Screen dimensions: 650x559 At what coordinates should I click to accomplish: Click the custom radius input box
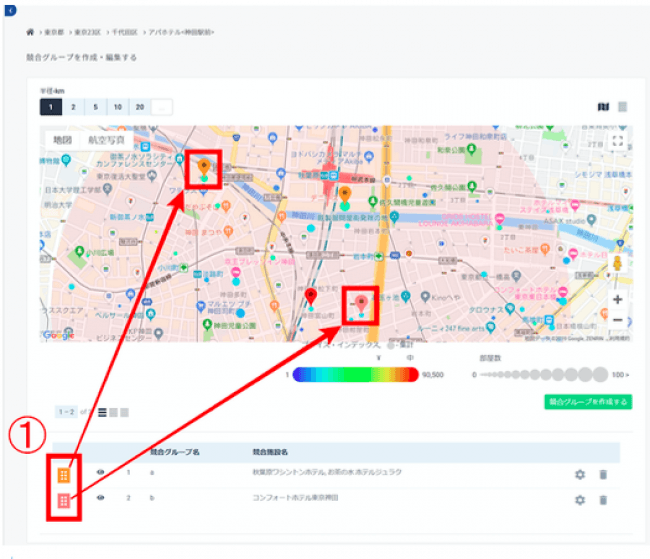tap(162, 107)
